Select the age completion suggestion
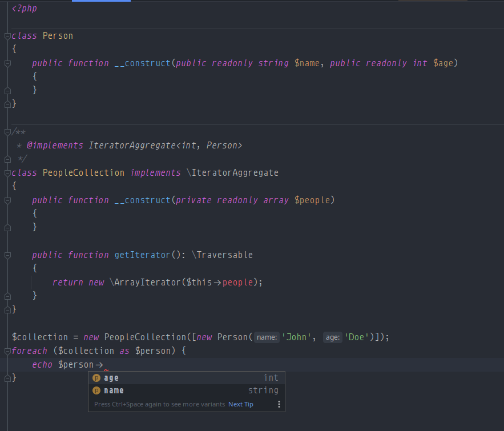The height and width of the screenshot is (431, 504). pyautogui.click(x=187, y=378)
